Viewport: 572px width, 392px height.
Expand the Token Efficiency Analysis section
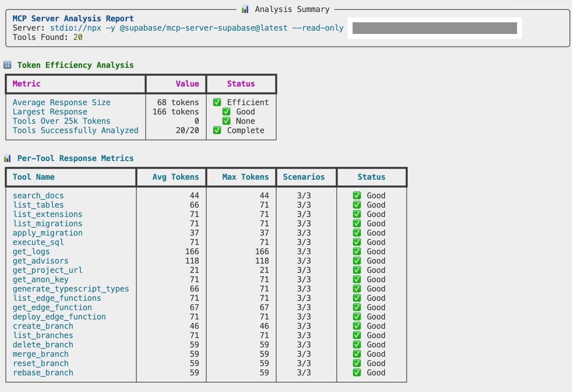point(76,65)
